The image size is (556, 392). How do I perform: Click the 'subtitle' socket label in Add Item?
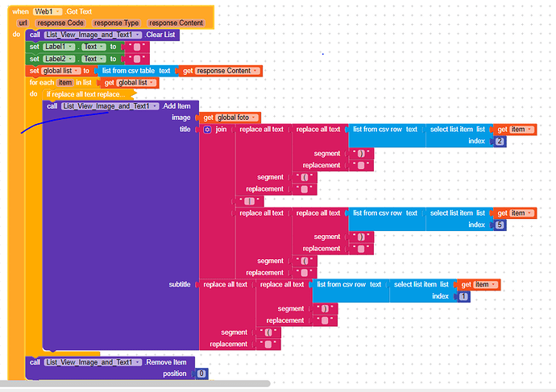point(180,285)
